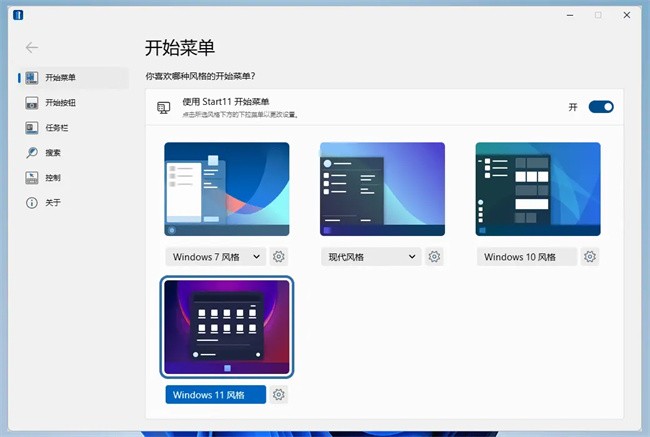Image resolution: width=650 pixels, height=437 pixels.
Task: Click the 关于 info icon in sidebar
Action: (32, 203)
